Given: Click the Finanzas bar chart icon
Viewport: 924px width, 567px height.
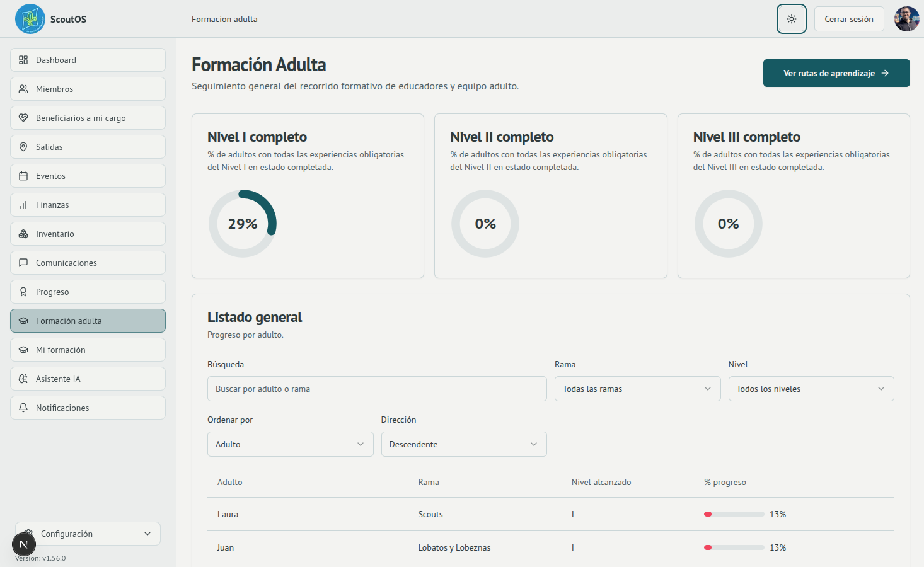Looking at the screenshot, I should point(23,205).
